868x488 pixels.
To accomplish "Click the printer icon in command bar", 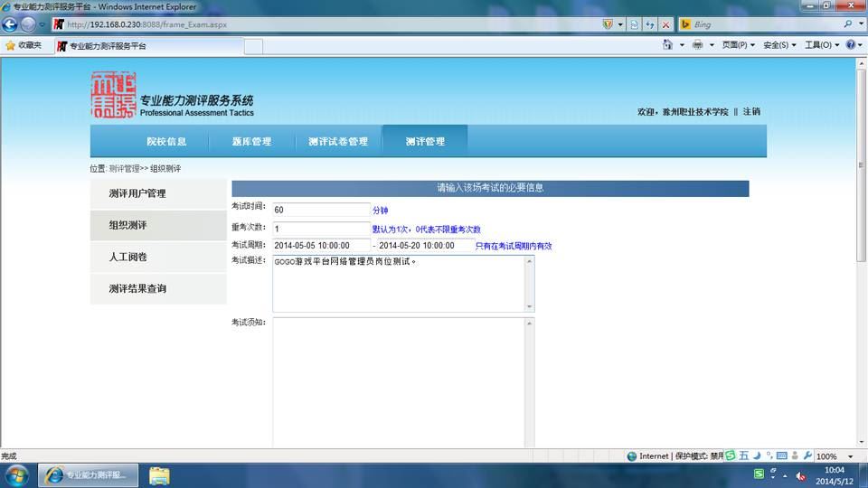I will tap(697, 45).
